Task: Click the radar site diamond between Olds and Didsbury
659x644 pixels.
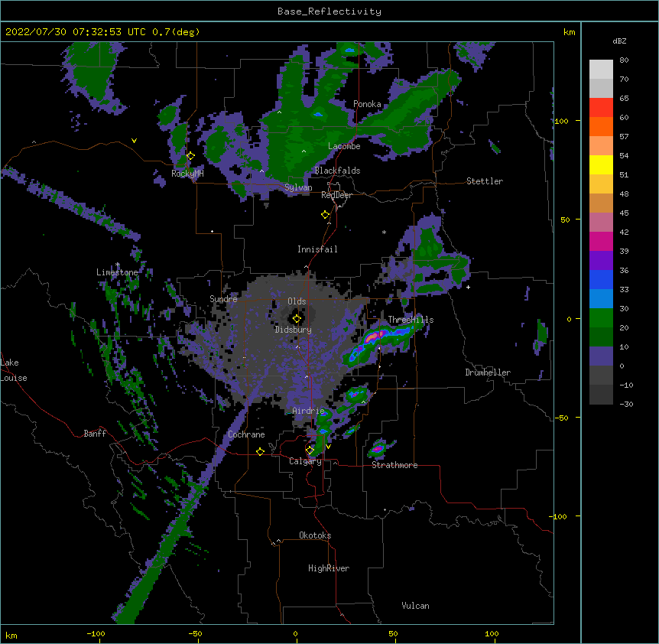Action: point(297,319)
